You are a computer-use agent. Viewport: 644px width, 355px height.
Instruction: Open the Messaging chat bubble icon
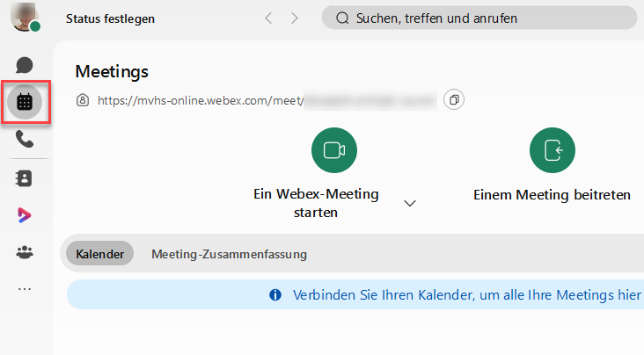25,65
